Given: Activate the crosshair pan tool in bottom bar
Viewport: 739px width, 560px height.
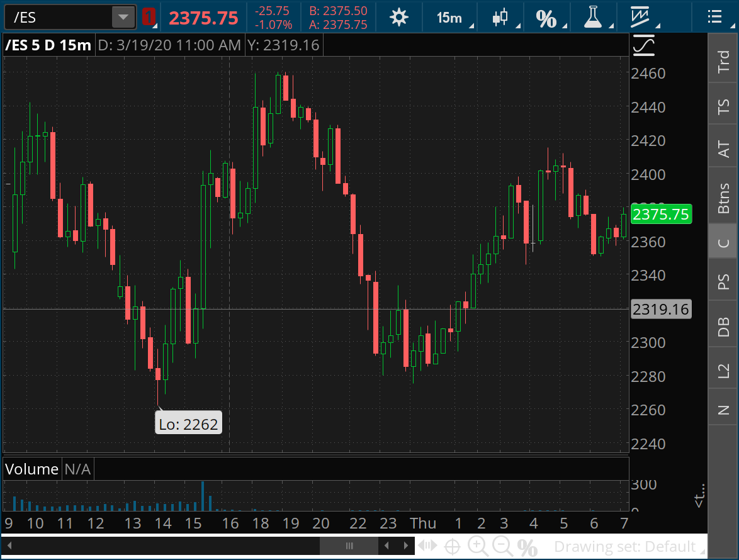Looking at the screenshot, I should coord(453,547).
